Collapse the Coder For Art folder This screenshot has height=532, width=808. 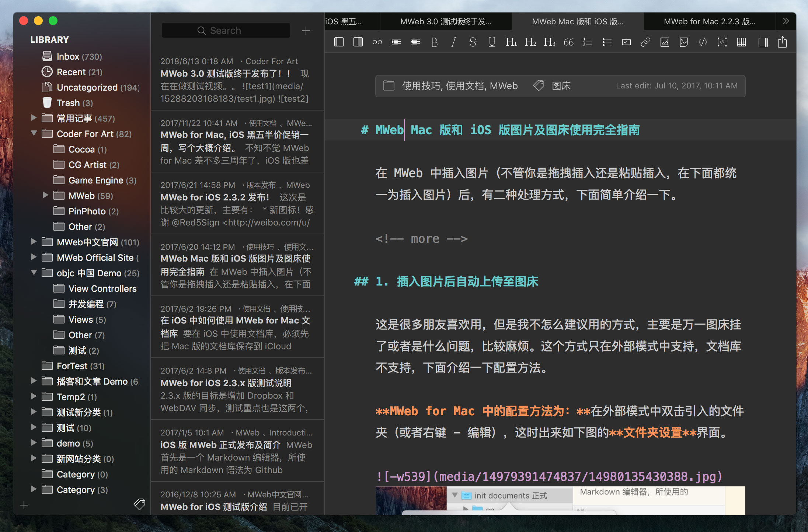tap(34, 134)
